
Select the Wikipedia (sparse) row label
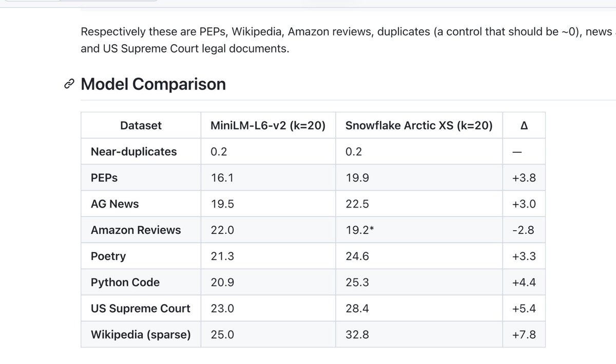140,335
